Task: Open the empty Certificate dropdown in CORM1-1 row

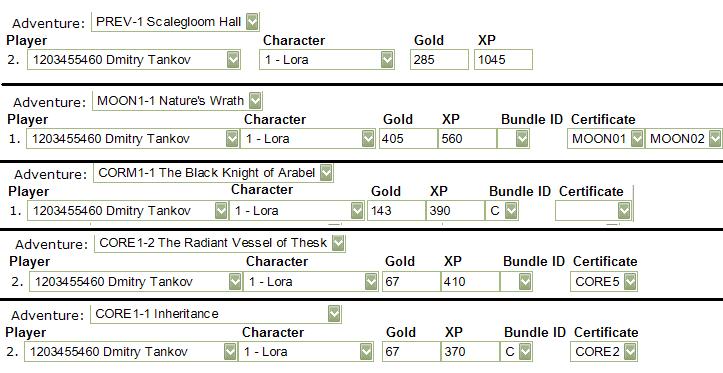Action: (593, 211)
